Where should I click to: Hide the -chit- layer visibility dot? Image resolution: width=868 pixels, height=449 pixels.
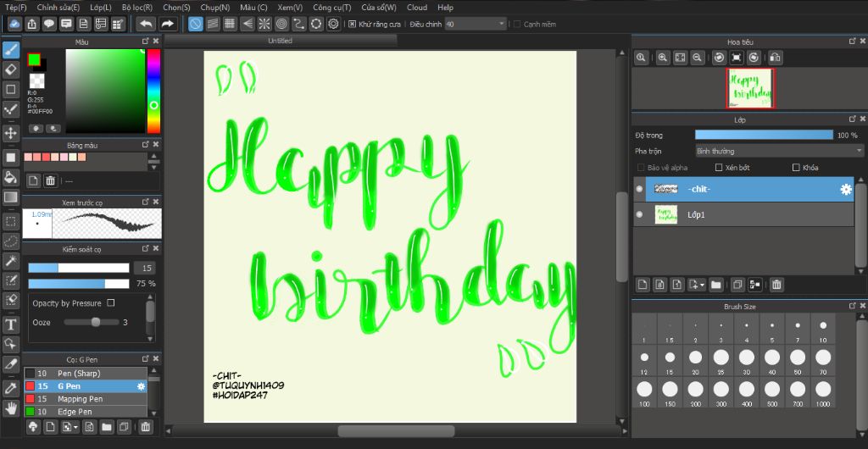coord(640,189)
